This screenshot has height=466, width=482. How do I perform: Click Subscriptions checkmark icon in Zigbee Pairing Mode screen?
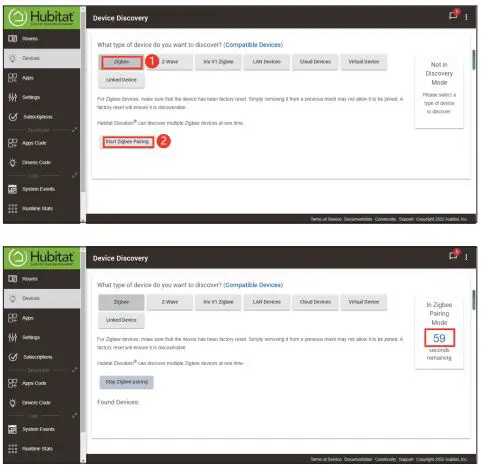[x=13, y=357]
